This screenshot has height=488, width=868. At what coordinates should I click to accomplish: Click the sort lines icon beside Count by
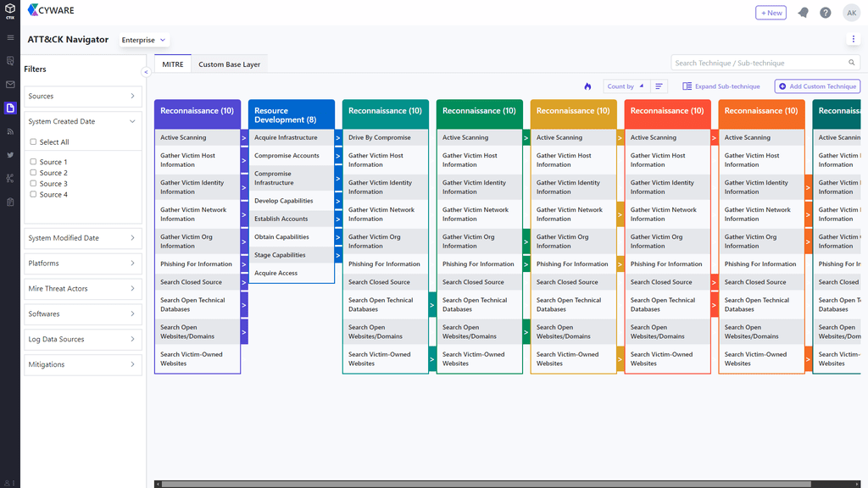pyautogui.click(x=659, y=86)
